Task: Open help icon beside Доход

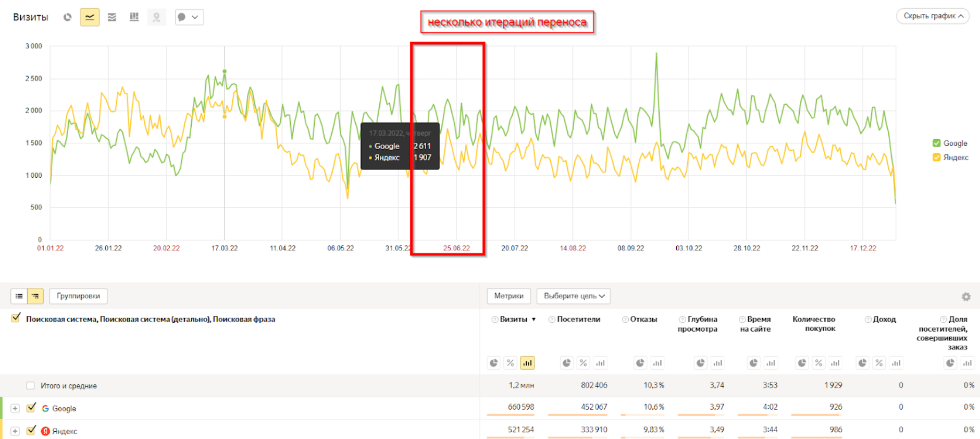Action: pyautogui.click(x=868, y=320)
